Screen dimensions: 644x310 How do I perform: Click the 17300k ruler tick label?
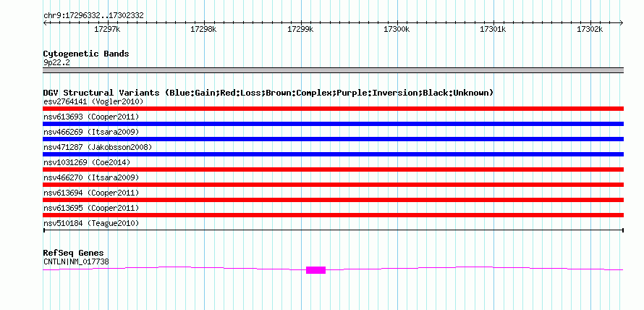397,29
